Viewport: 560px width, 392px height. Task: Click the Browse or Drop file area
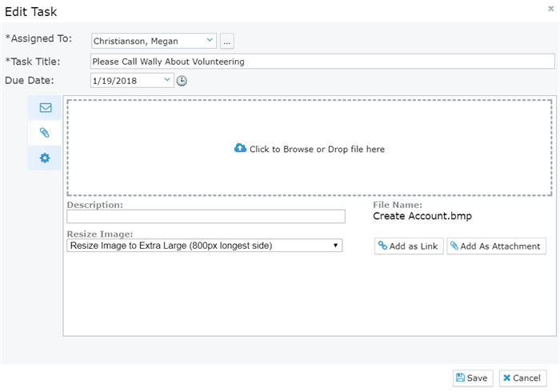(310, 148)
